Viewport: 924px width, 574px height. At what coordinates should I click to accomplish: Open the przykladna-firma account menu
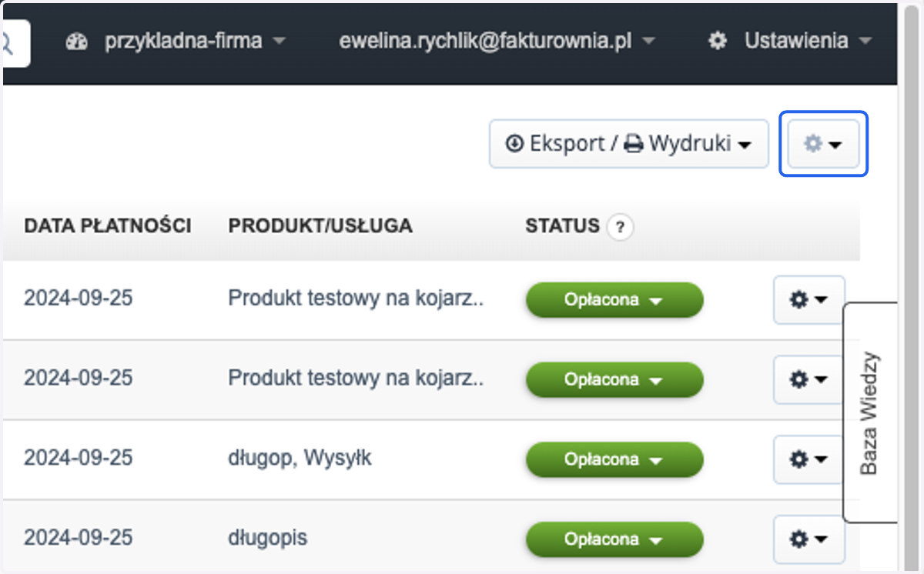[x=194, y=41]
